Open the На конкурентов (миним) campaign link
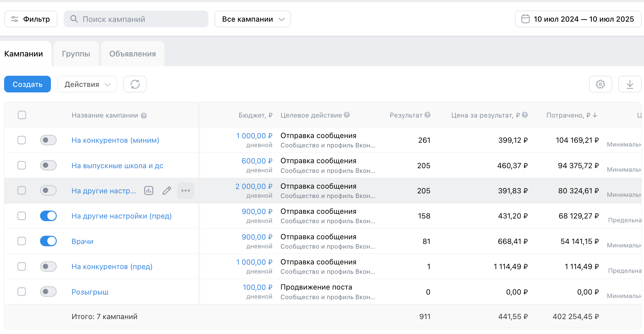The height and width of the screenshot is (334, 644). pos(115,140)
